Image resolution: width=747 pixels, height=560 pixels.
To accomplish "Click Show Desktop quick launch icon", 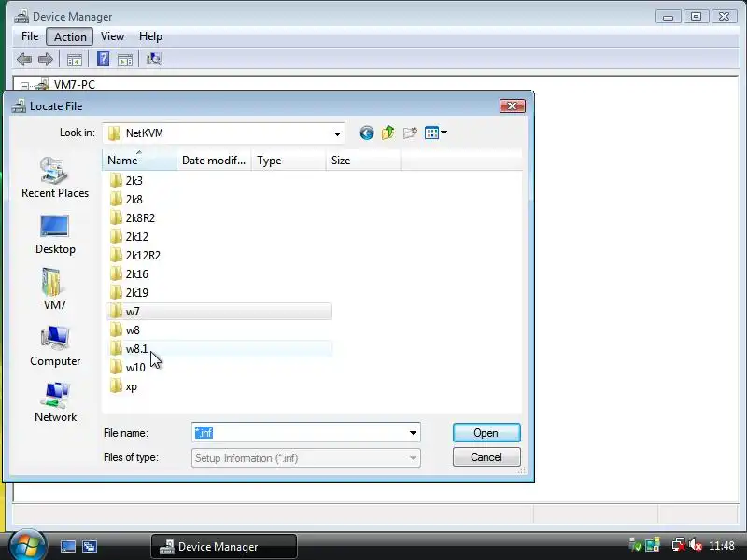I will pyautogui.click(x=67, y=546).
